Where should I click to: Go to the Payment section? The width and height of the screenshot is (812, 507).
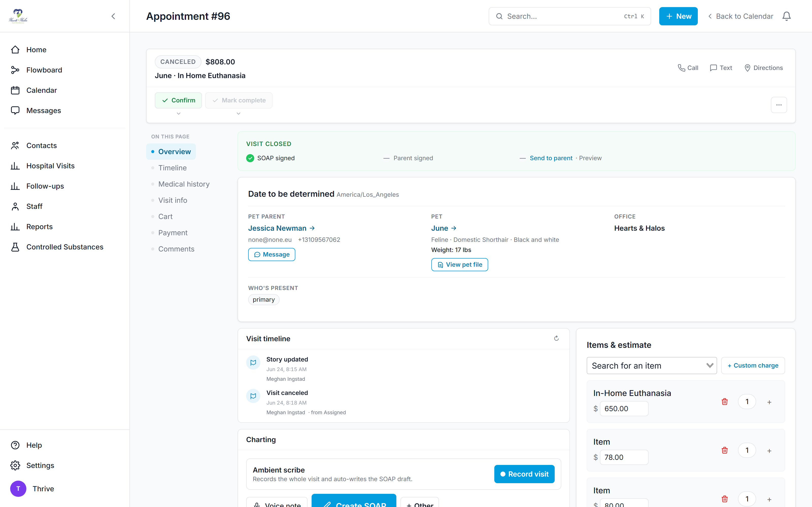173,233
